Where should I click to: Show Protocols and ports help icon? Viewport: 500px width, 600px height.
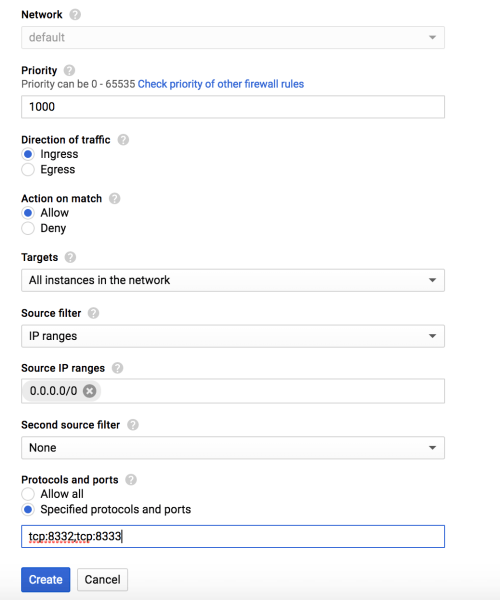[x=131, y=480]
